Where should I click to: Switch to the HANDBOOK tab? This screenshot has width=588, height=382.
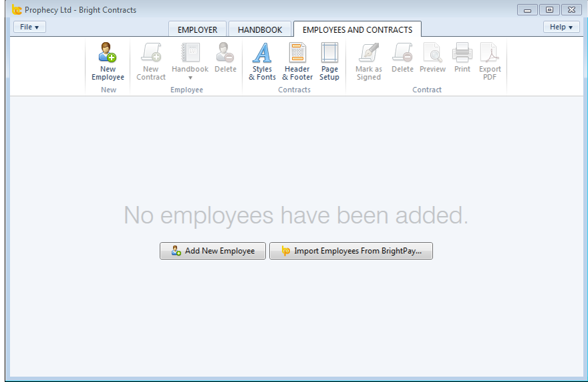[260, 29]
